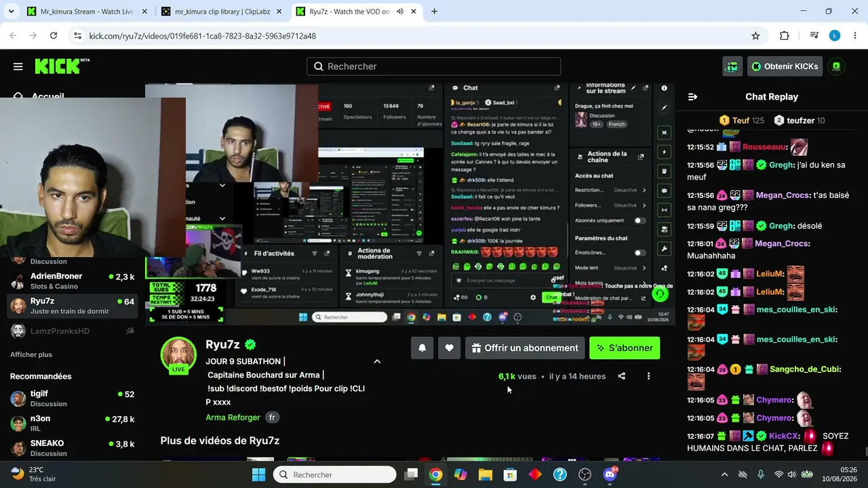Viewport: 868px width, 488px height.
Task: Open recommended channel n3on
Action: click(x=73, y=423)
